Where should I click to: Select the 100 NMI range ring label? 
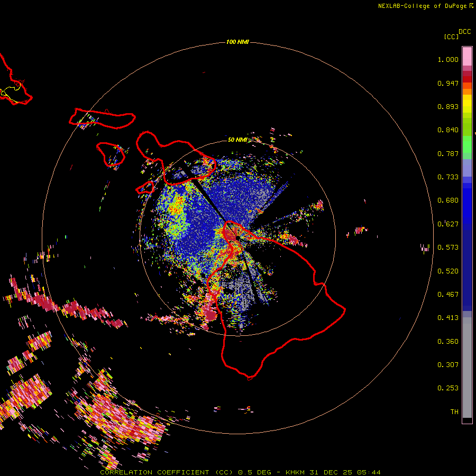click(237, 42)
